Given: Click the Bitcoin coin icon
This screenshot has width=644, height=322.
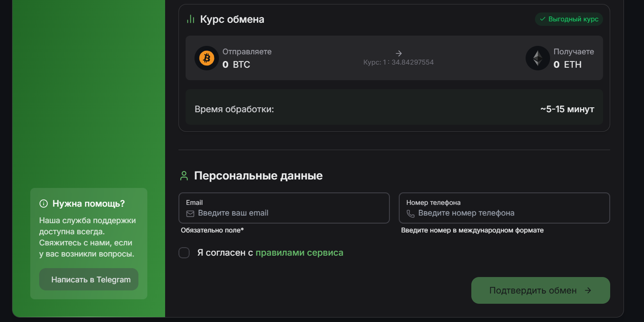Looking at the screenshot, I should point(207,58).
